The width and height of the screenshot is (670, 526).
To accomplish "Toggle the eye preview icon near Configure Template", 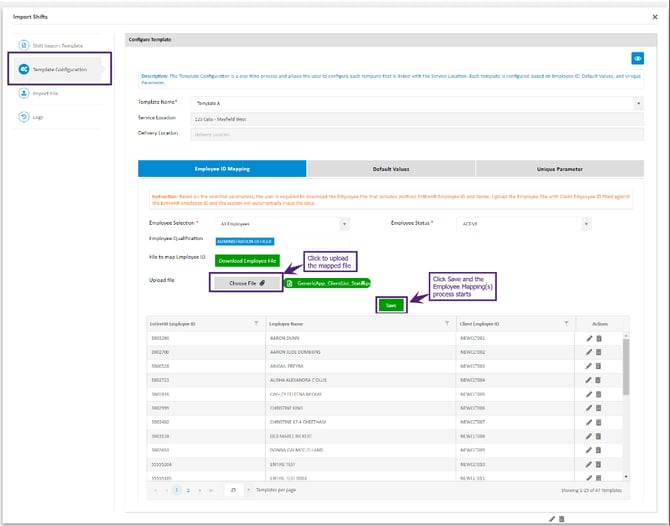I will tap(638, 59).
